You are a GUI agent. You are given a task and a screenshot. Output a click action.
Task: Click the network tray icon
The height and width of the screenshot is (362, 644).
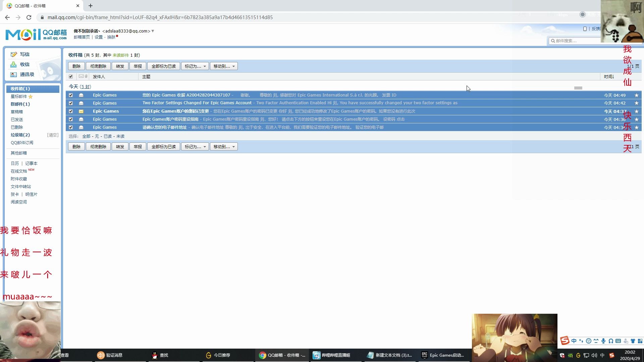(x=586, y=355)
